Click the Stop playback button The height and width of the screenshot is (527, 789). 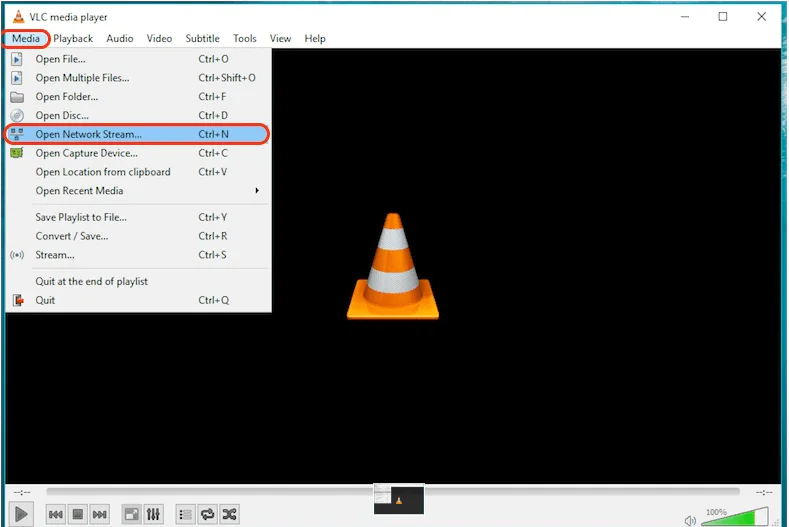[78, 514]
